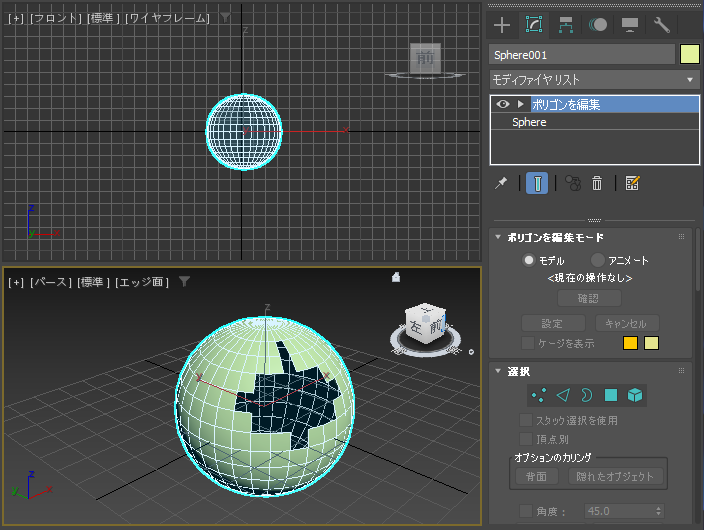The height and width of the screenshot is (530, 704).
Task: Click the ViewCube in the perspective viewport
Action: tap(426, 324)
